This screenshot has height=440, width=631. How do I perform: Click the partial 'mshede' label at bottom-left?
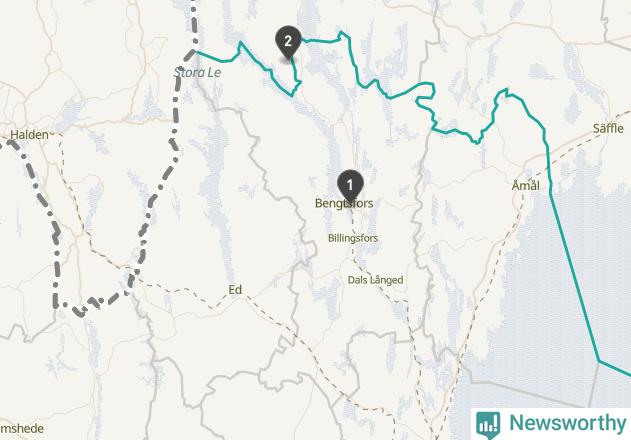(22, 428)
